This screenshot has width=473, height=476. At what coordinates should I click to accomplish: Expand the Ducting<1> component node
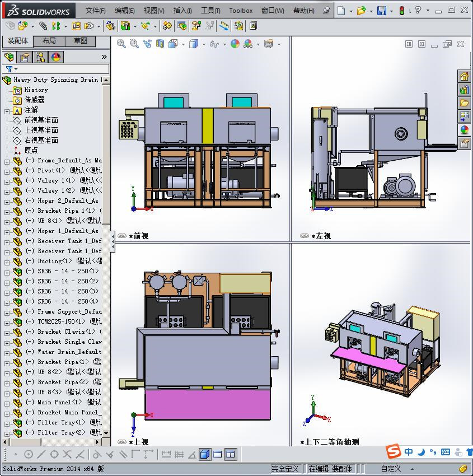(7, 263)
